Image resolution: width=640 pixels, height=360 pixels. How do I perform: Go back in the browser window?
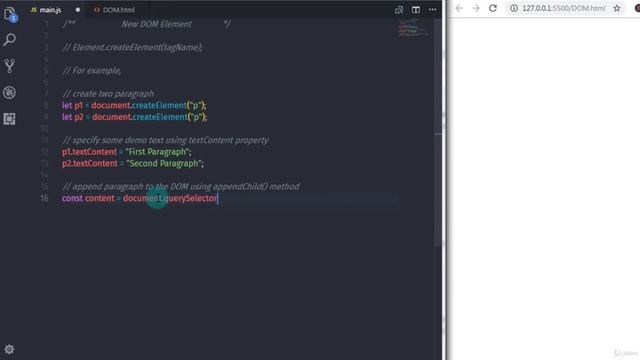tap(459, 8)
